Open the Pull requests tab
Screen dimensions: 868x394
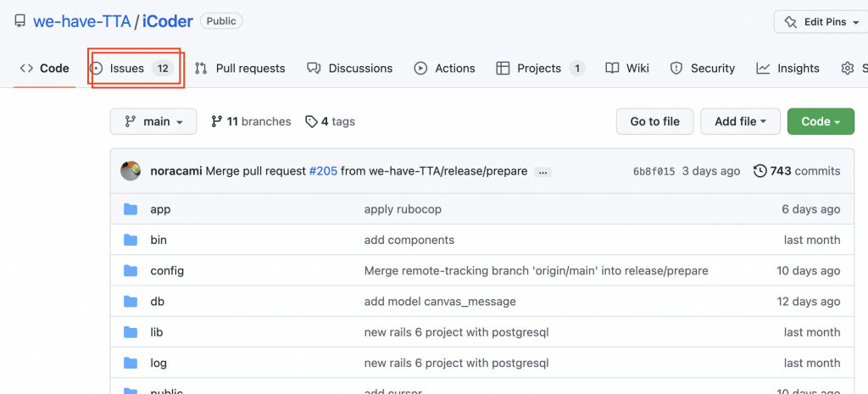coord(240,69)
